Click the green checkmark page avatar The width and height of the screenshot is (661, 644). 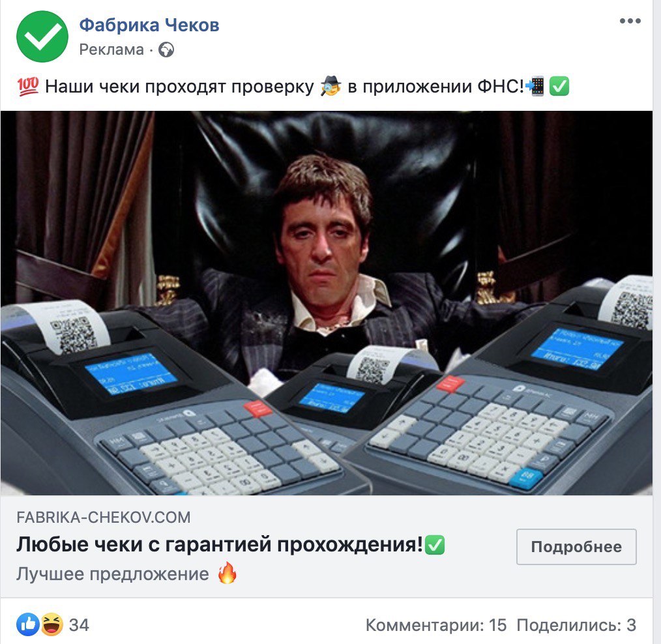(x=42, y=37)
